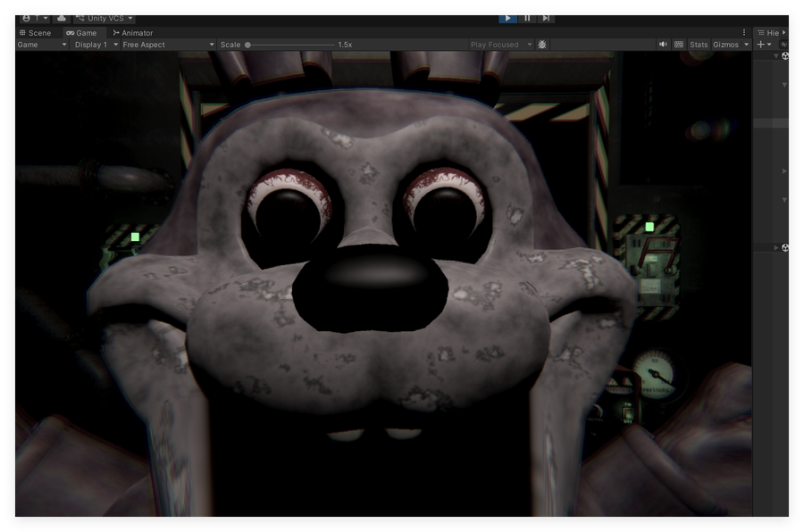Toggle Gizmos in the Game view
804x532 pixels.
pos(725,45)
